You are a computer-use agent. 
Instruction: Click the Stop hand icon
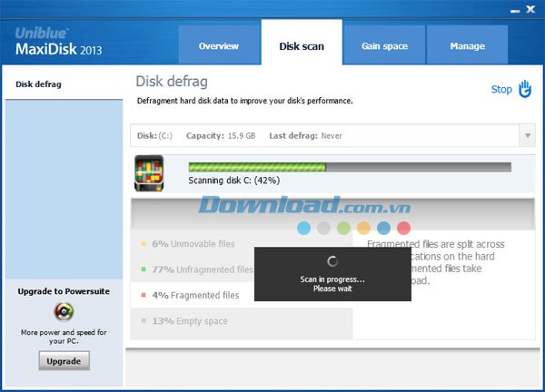point(525,89)
